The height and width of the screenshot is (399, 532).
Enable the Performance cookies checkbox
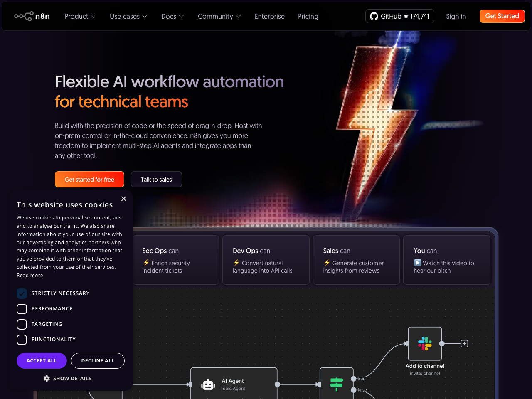(22, 309)
